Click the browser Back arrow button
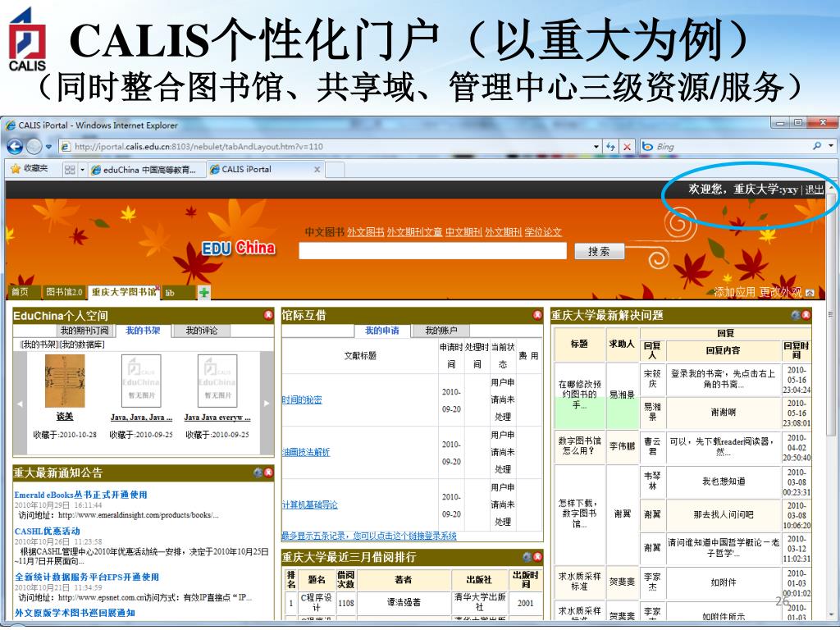The width and height of the screenshot is (840, 630). [x=15, y=146]
